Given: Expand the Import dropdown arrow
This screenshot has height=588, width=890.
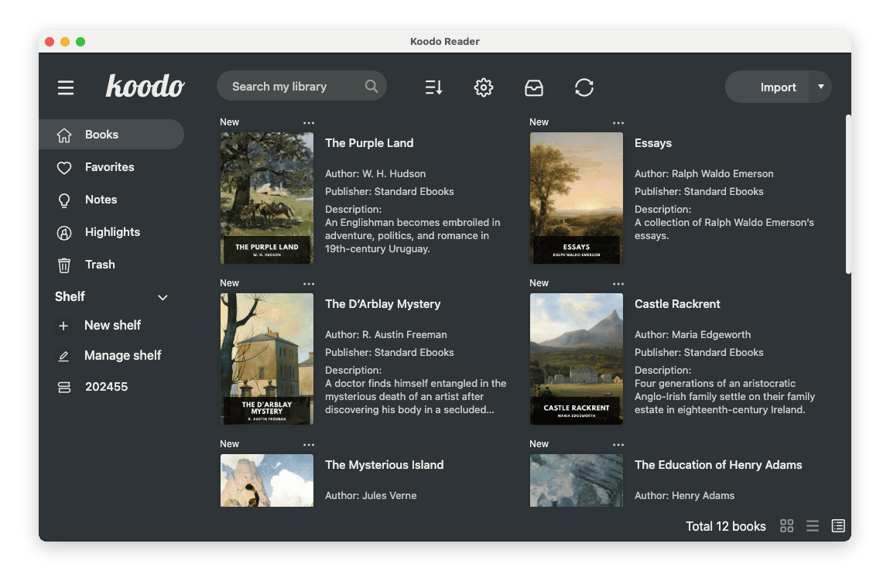Looking at the screenshot, I should [821, 87].
